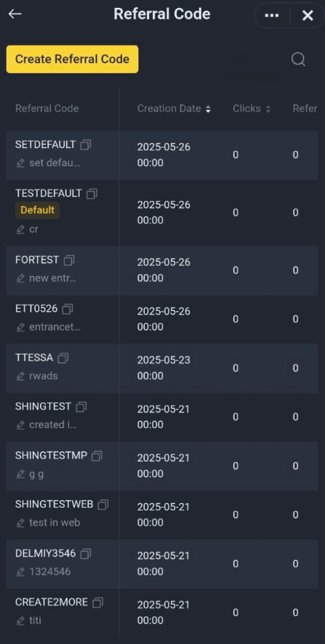Open the three-dots more options menu

[x=271, y=15]
